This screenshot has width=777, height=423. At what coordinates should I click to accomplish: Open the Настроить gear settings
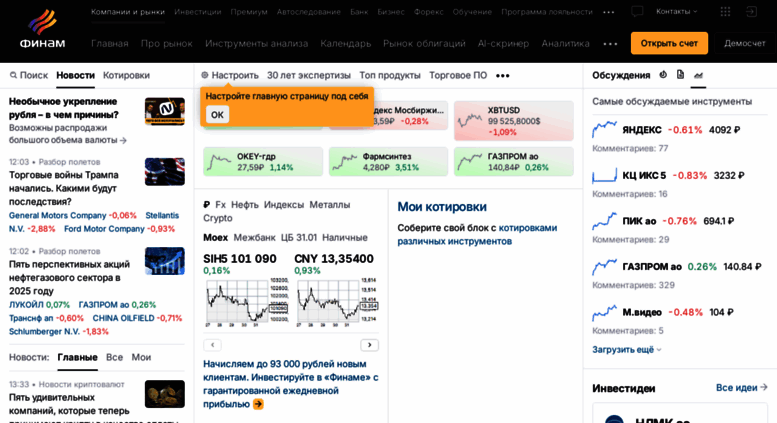coord(230,75)
